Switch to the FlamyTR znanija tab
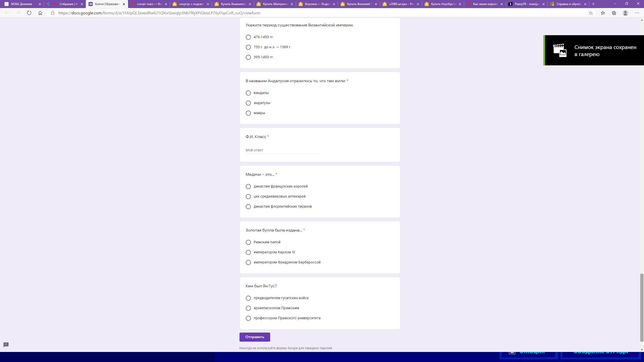 tap(527, 4)
